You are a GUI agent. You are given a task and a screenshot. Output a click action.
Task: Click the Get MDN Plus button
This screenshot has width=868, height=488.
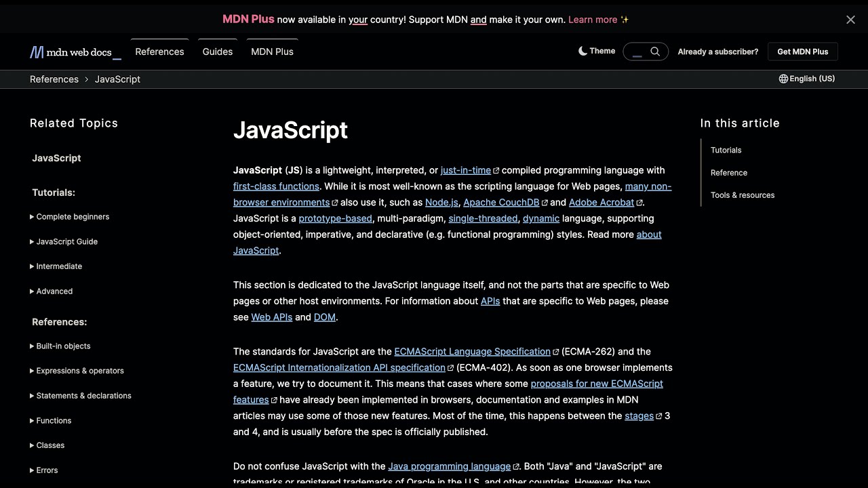tap(803, 52)
